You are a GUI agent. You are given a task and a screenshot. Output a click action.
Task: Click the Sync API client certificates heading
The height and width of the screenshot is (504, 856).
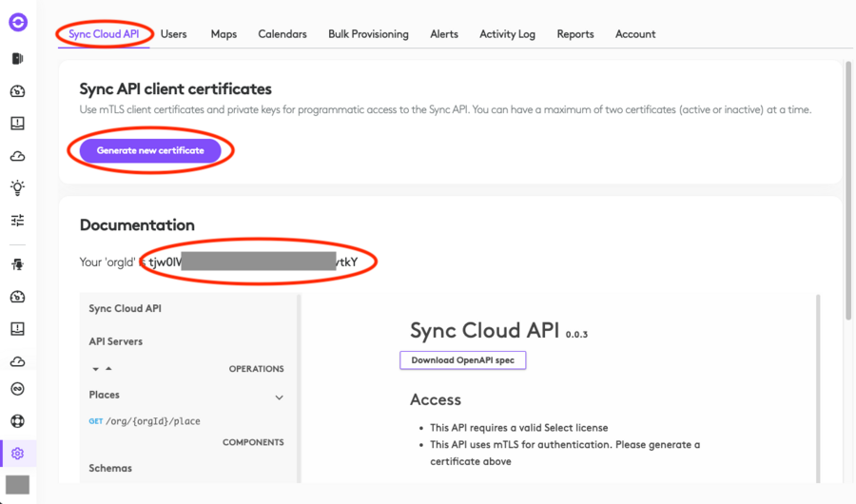pyautogui.click(x=175, y=89)
